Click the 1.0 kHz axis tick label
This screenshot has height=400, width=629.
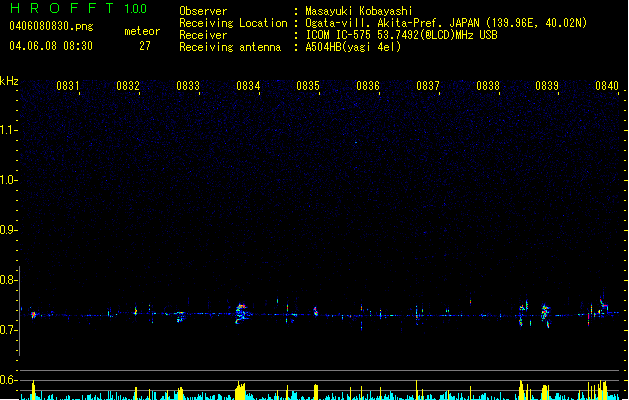(9, 180)
